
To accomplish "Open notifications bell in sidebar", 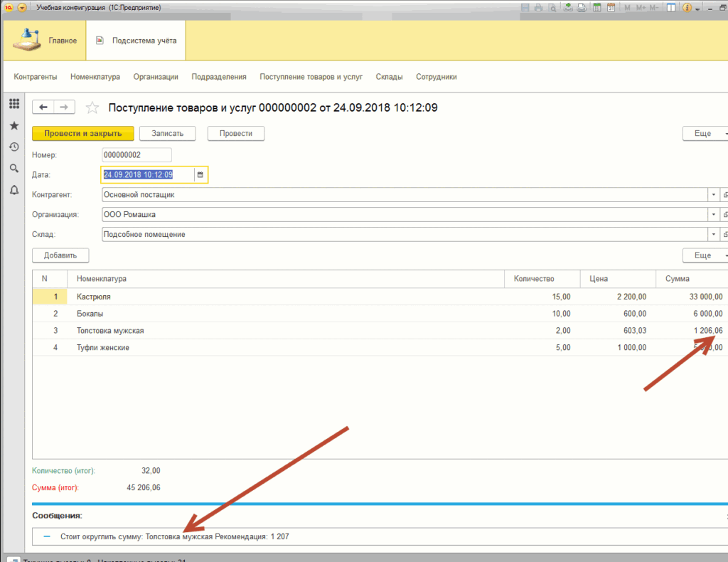I will click(14, 190).
